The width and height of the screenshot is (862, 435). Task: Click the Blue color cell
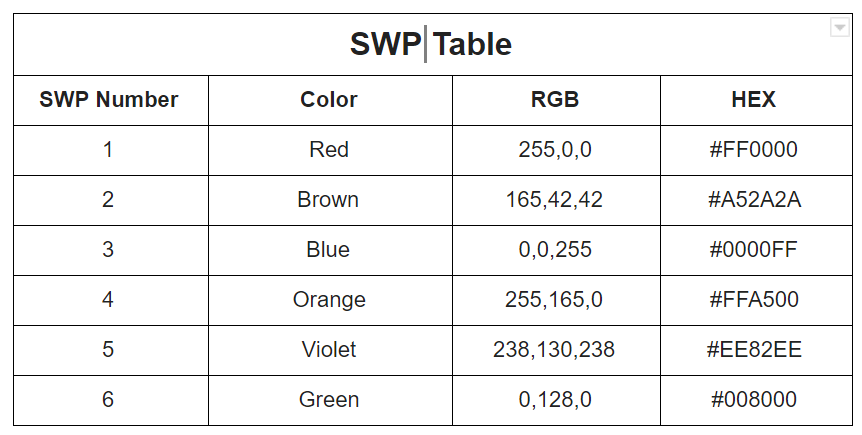[x=330, y=251]
